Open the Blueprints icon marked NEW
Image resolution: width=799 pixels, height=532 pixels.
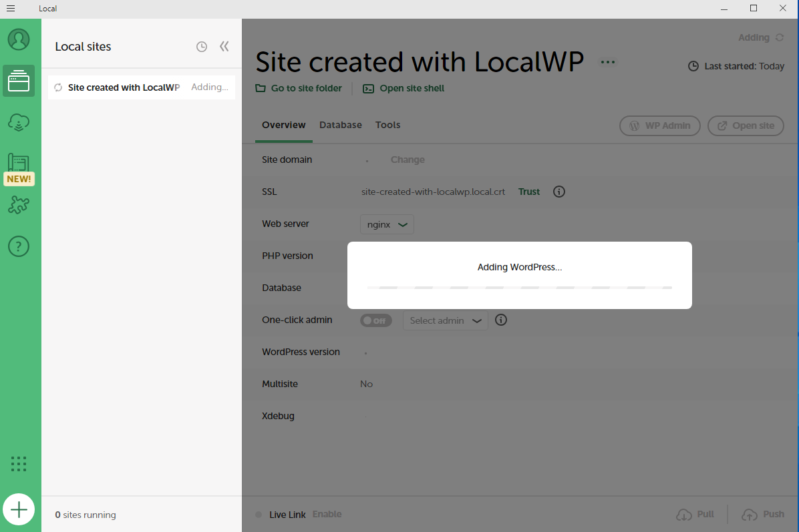coord(19,164)
